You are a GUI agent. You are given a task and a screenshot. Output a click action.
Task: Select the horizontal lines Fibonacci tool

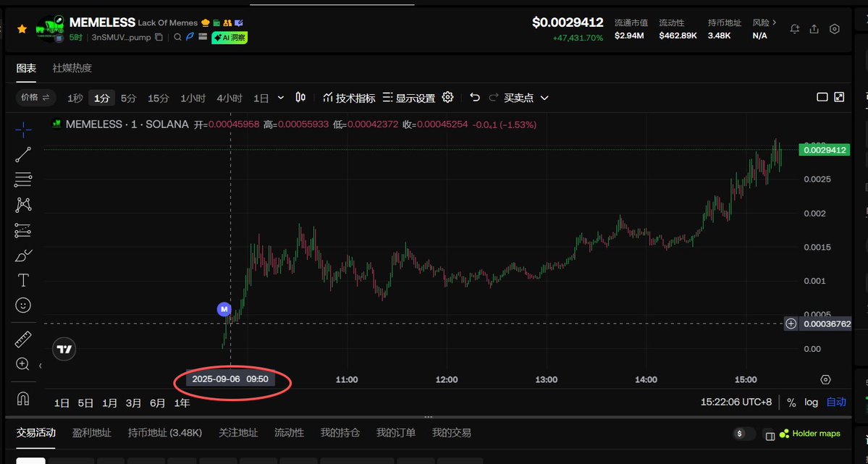coord(23,180)
